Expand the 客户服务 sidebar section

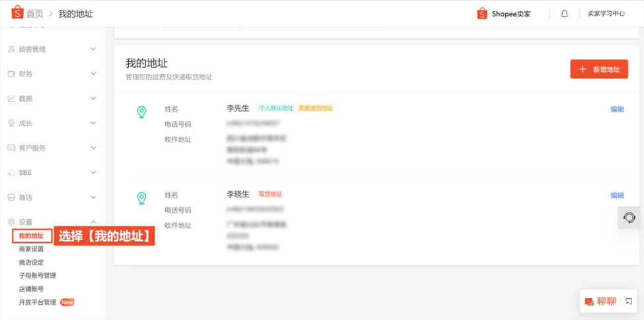point(93,148)
